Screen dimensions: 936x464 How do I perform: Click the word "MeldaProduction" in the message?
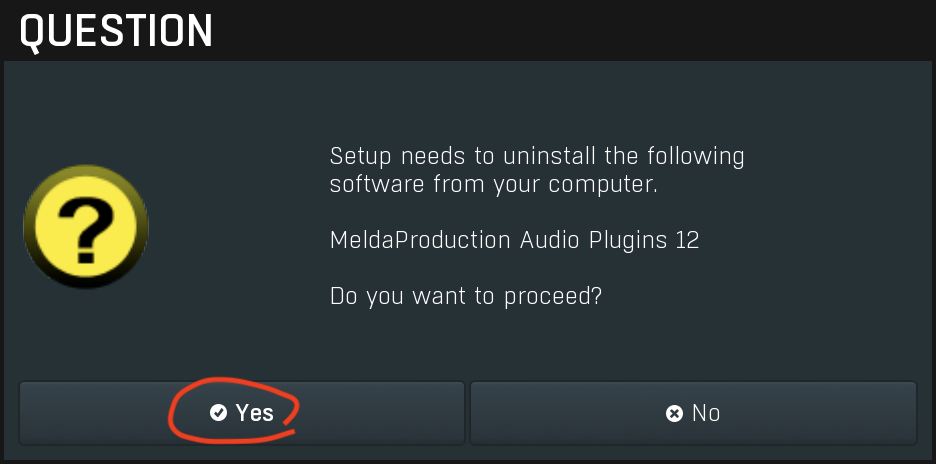[421, 241]
